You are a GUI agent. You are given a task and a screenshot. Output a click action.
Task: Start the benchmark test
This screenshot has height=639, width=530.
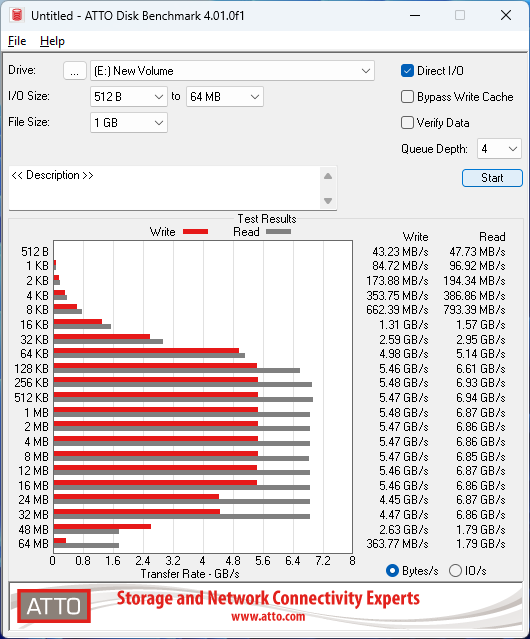coord(492,178)
